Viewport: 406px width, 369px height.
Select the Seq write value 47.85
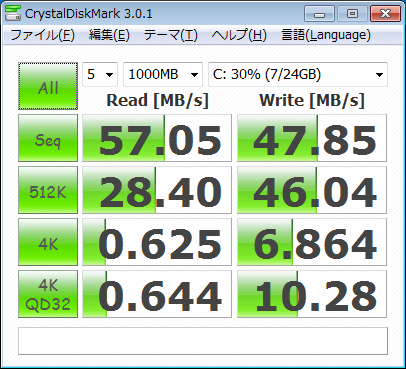(312, 138)
